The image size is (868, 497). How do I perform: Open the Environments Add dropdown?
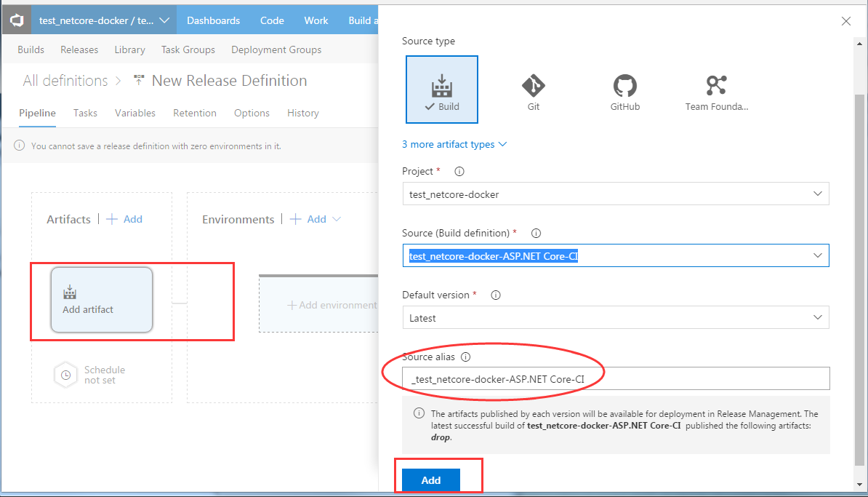[337, 220]
